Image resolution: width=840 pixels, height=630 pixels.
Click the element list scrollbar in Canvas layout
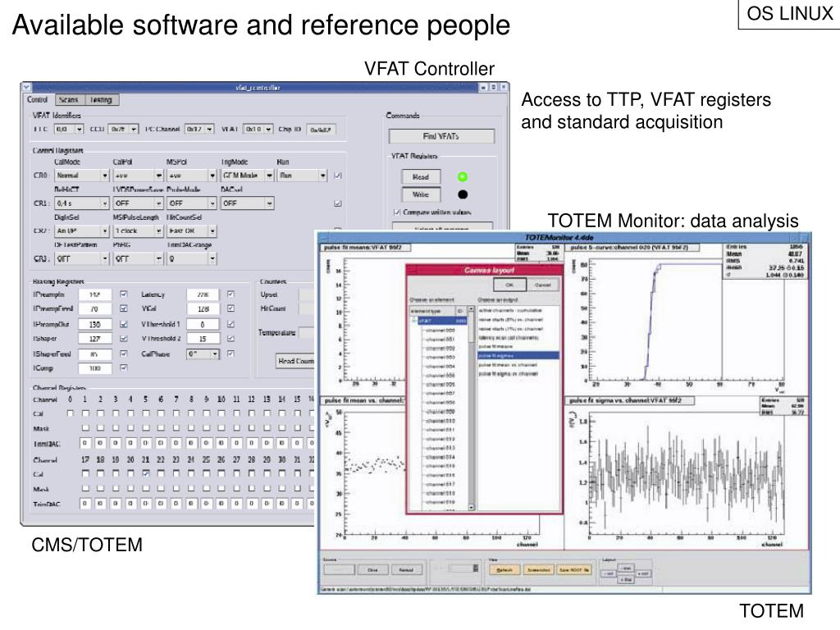(x=472, y=410)
